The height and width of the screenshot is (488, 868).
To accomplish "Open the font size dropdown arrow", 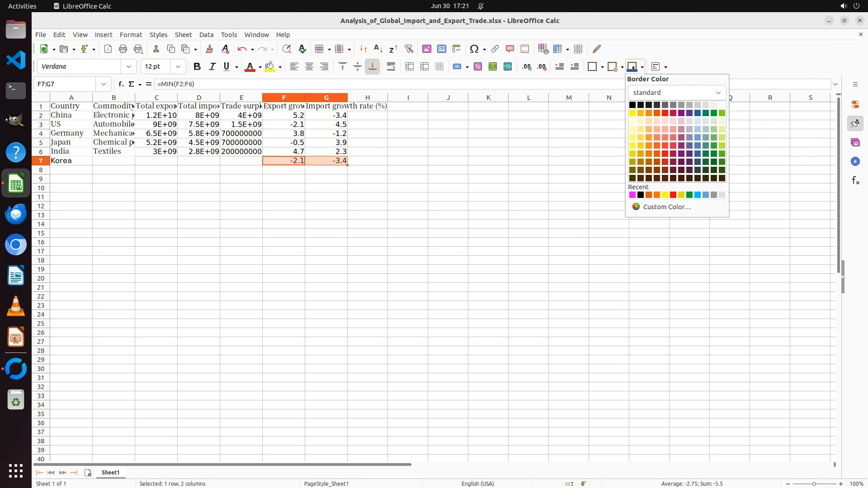I will (x=178, y=66).
